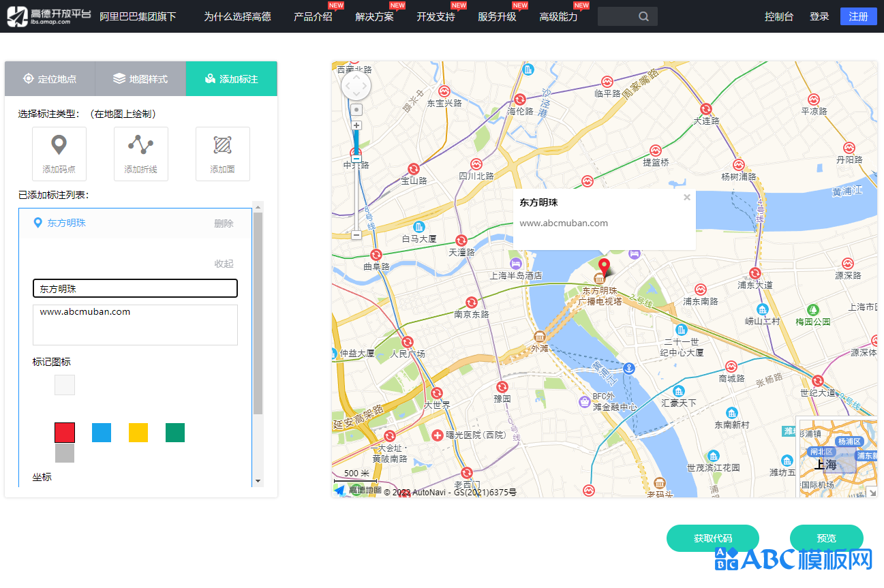This screenshot has height=588, width=884.
Task: Click the 大连路 subway station icon
Action: click(x=706, y=109)
